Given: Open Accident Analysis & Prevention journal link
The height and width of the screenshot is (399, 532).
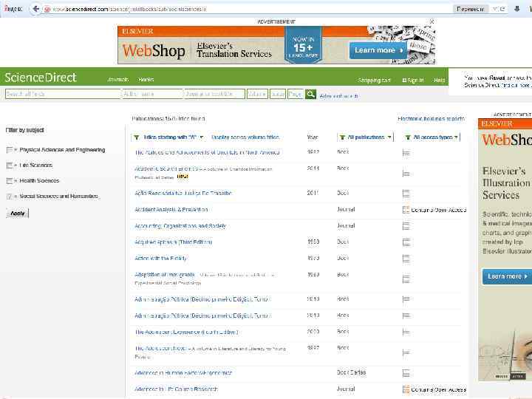Looking at the screenshot, I should click(171, 210).
